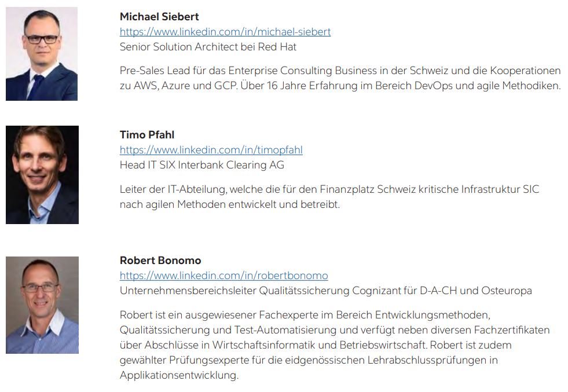This screenshot has width=568, height=392.
Task: Click Michael Siebert's portrait photo
Action: (x=42, y=54)
